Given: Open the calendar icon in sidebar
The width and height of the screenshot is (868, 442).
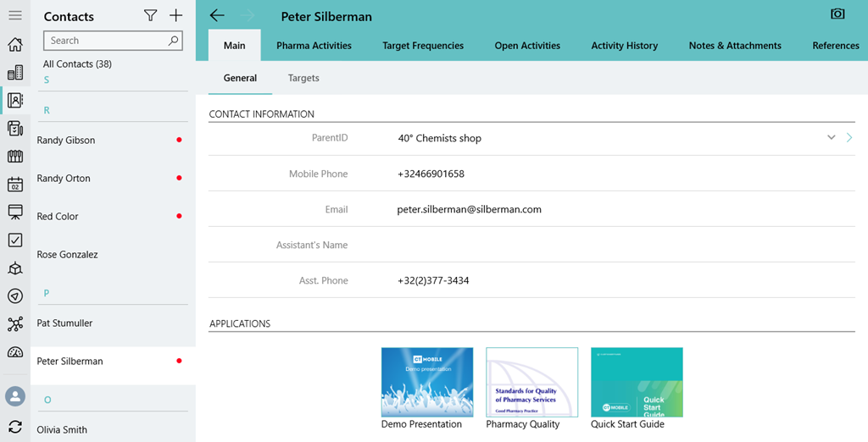Looking at the screenshot, I should [x=14, y=185].
